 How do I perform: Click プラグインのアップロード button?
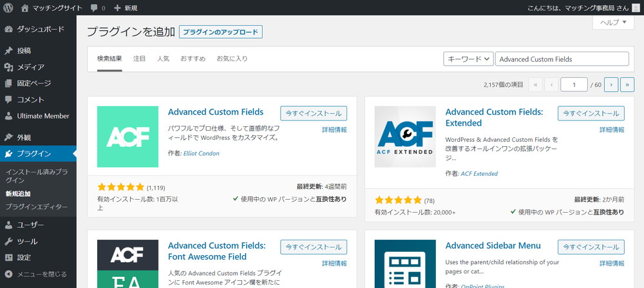point(220,32)
